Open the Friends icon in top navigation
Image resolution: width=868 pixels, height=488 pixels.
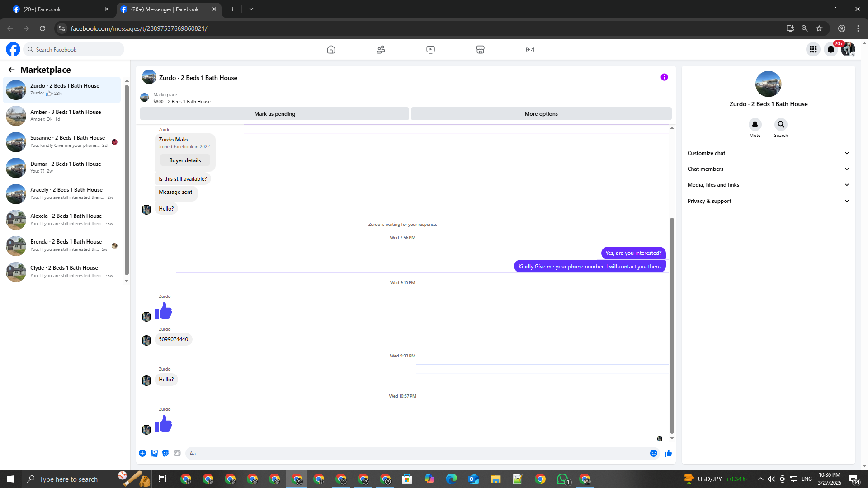[x=381, y=50]
